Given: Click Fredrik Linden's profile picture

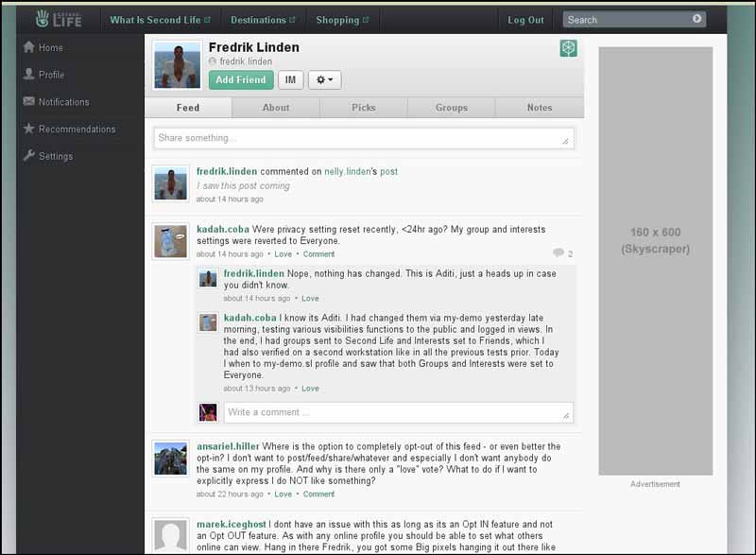Looking at the screenshot, I should 177,65.
